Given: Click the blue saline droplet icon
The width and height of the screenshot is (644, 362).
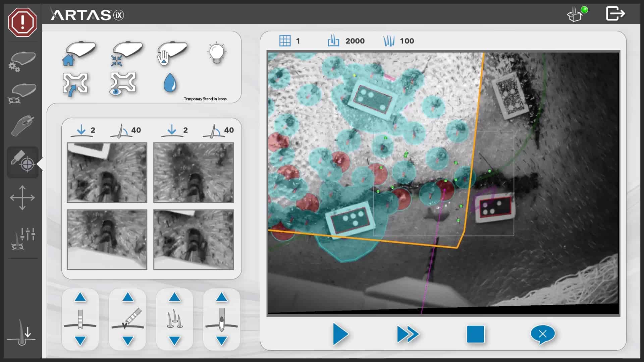Looking at the screenshot, I should pos(170,83).
